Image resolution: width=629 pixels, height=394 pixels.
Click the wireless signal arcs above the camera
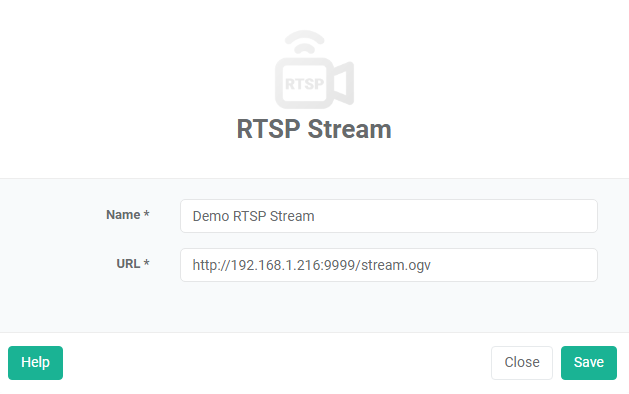pyautogui.click(x=304, y=42)
